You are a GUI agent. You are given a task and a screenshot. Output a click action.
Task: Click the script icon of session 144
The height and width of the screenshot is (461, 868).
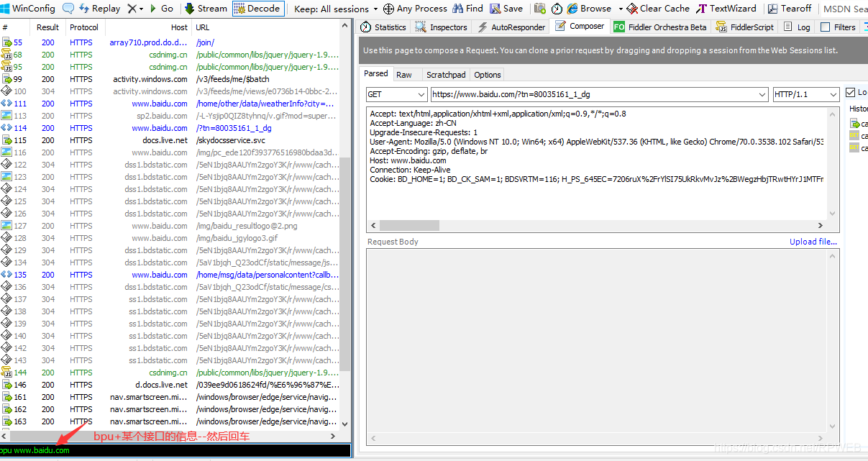tap(6, 373)
